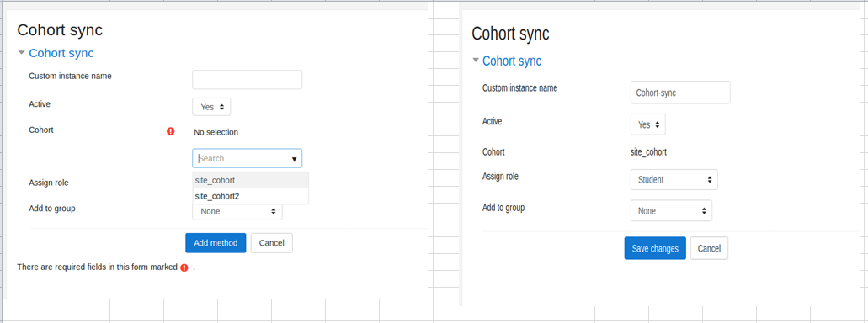Open the left form Add to group None dropdown
This screenshot has width=868, height=323.
237,211
